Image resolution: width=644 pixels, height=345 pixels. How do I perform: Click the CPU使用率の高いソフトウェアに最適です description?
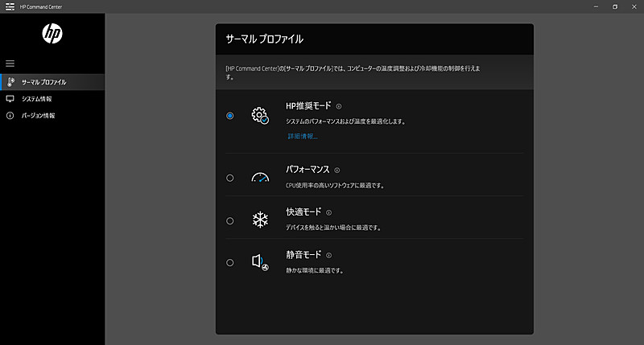[335, 186]
